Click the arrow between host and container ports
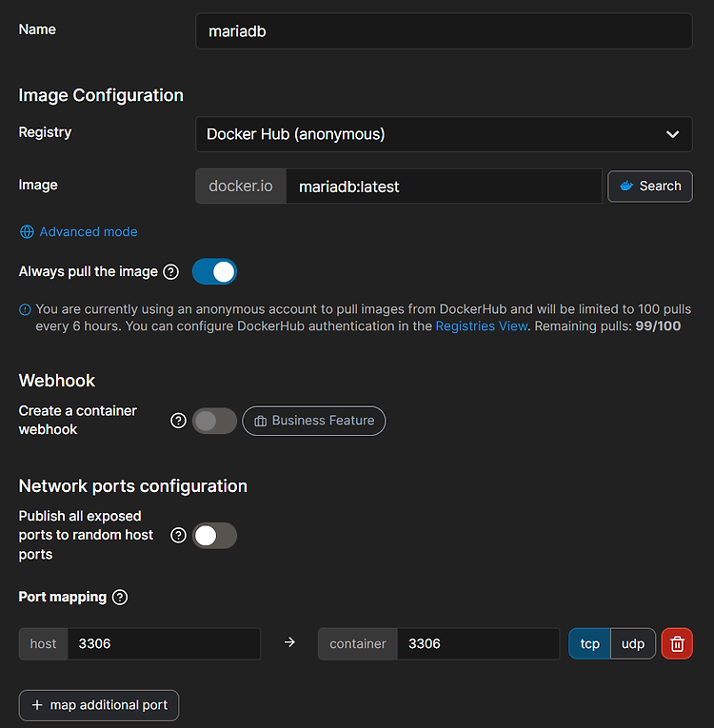Screen dimensions: 714x728 pos(289,642)
